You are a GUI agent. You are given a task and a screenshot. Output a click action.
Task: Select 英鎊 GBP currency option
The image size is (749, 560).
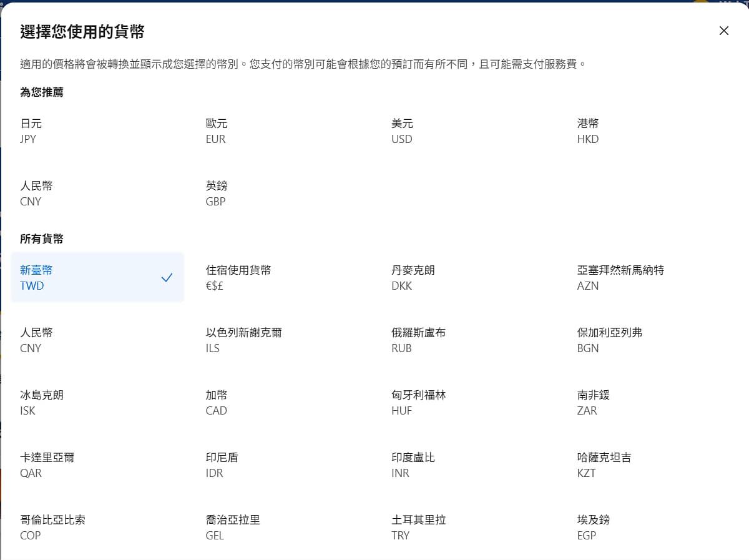[217, 194]
